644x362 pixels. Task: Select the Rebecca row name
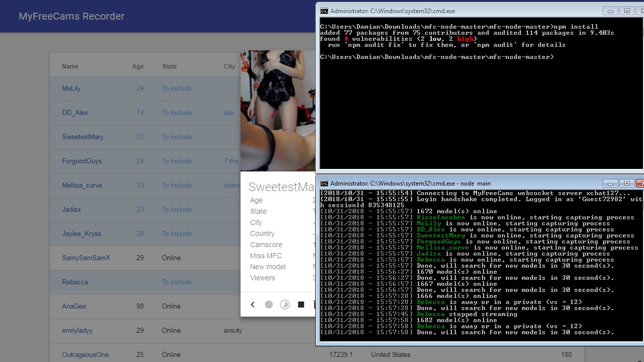75,282
